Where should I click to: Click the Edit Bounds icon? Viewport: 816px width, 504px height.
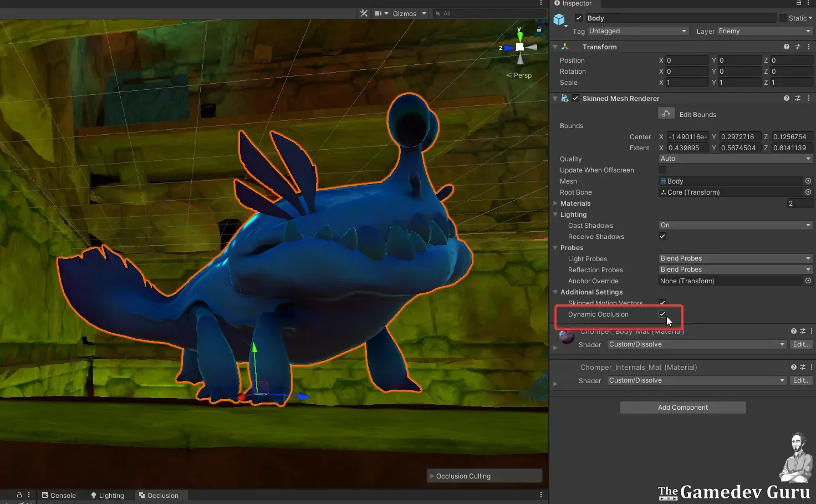(666, 113)
